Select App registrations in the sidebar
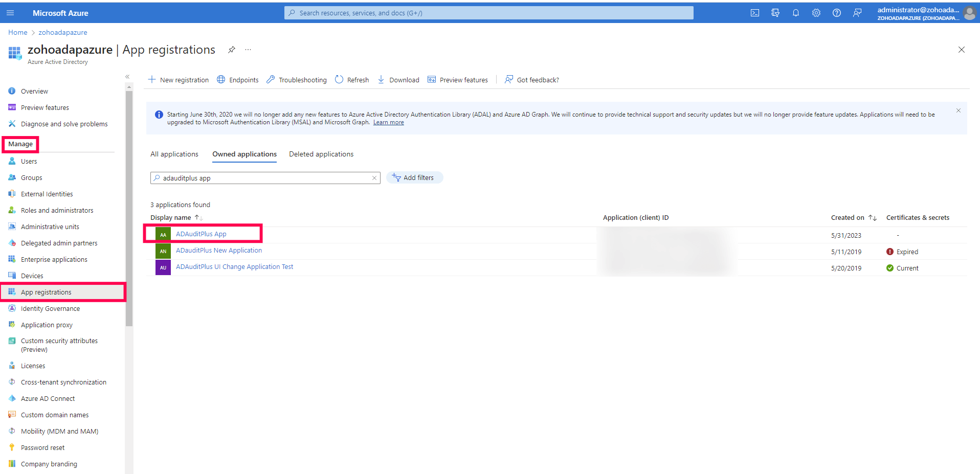980x474 pixels. (46, 291)
